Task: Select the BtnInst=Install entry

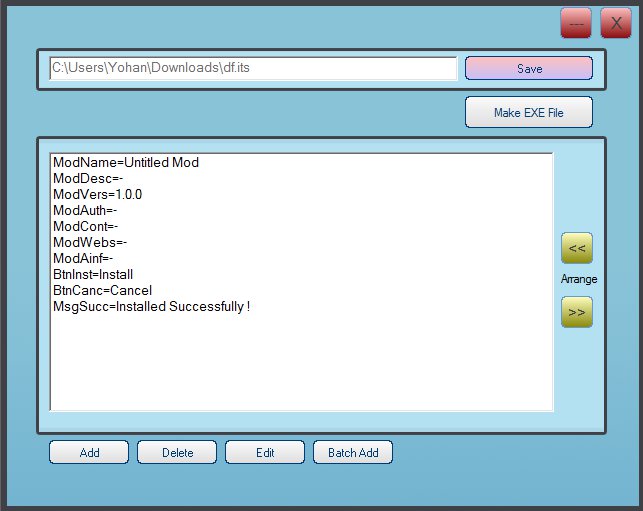Action: point(93,274)
